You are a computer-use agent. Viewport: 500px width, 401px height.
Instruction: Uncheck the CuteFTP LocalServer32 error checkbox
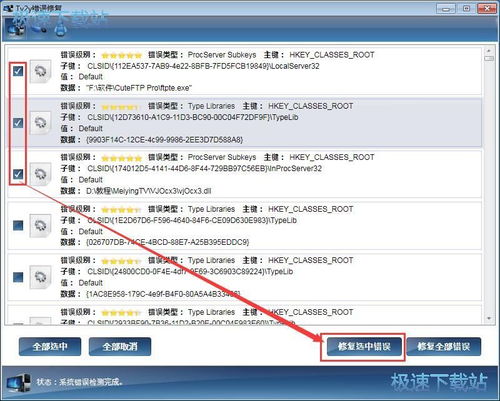18,71
